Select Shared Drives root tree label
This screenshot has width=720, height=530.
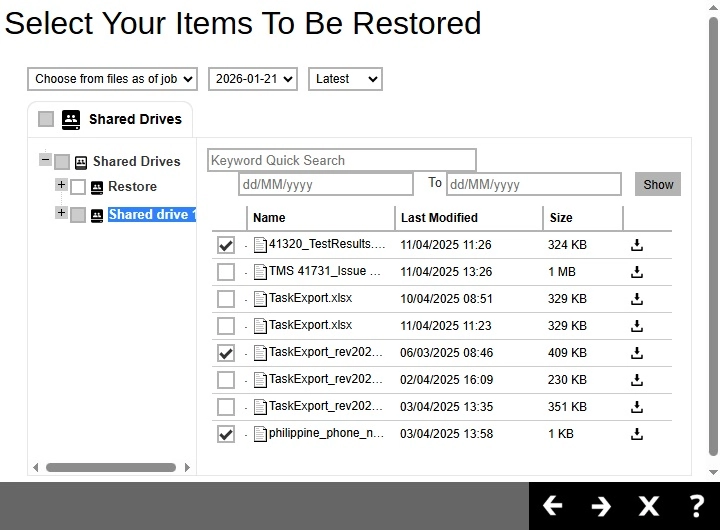(x=136, y=162)
